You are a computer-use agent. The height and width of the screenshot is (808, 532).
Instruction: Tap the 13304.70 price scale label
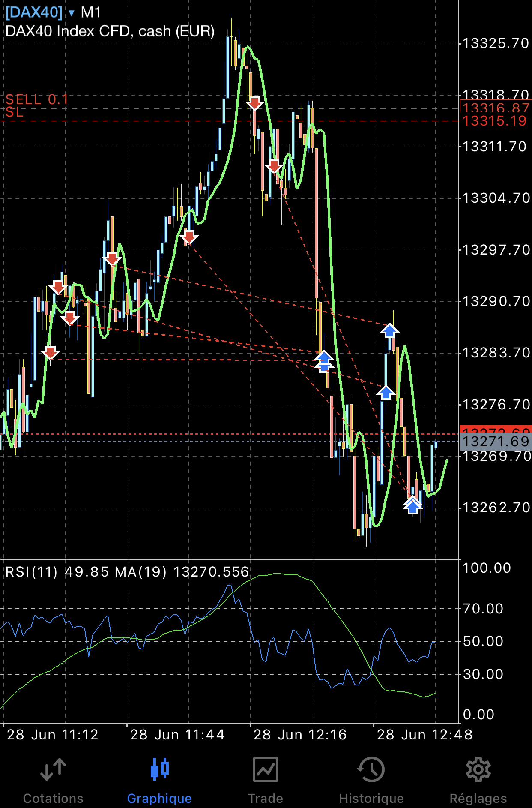(x=496, y=198)
